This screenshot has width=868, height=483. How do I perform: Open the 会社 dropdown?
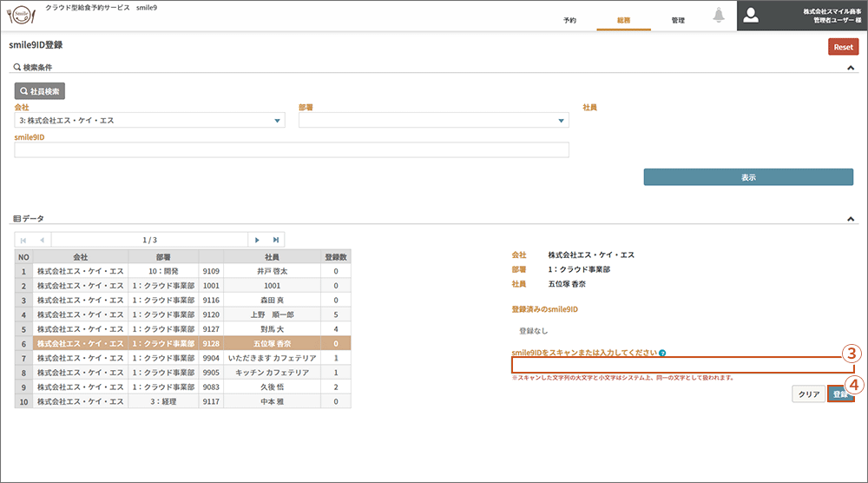click(x=149, y=120)
